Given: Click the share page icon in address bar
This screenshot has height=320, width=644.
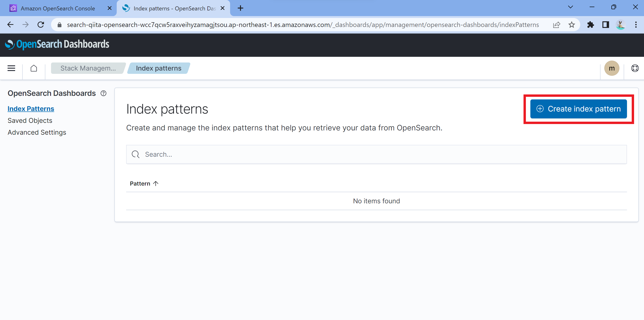Looking at the screenshot, I should [557, 25].
